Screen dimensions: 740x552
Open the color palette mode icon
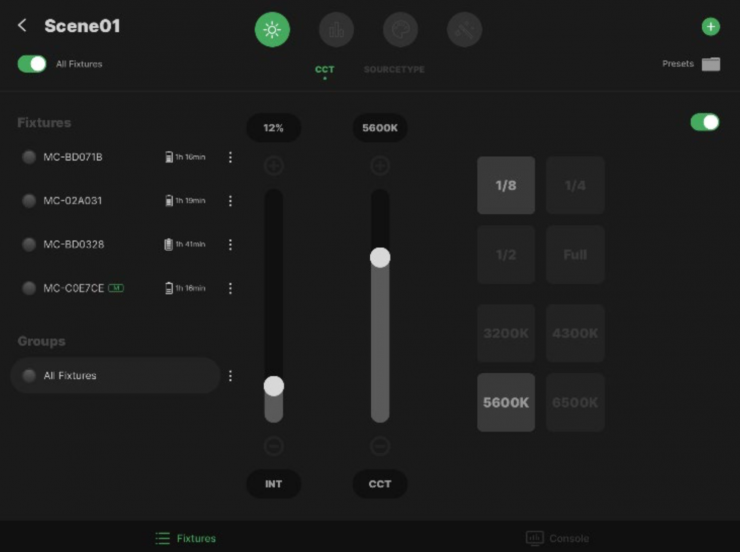click(400, 30)
